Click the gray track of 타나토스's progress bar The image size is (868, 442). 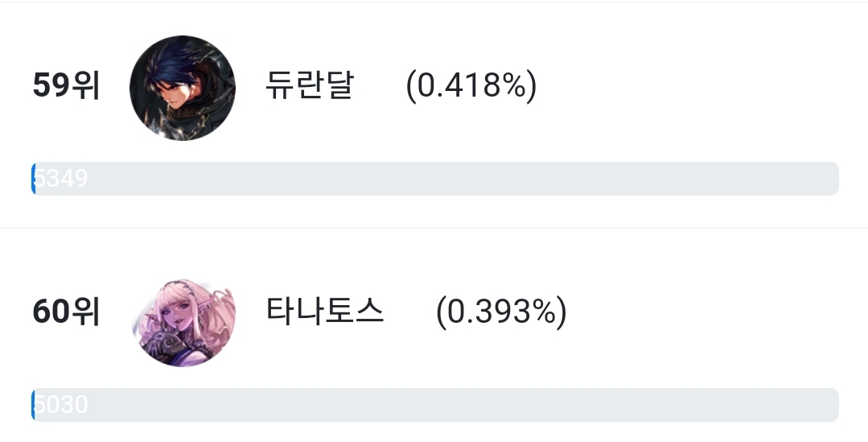(x=435, y=405)
